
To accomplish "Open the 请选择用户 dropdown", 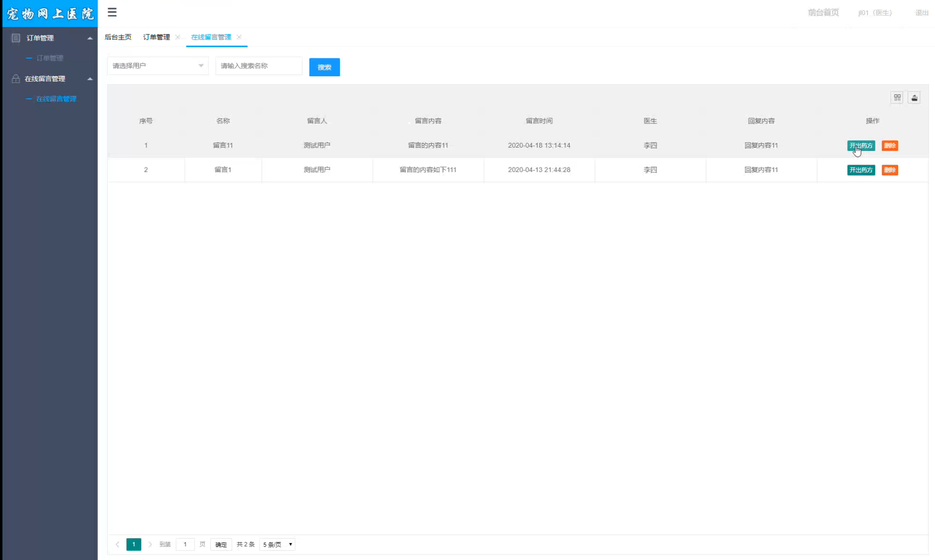I will (158, 66).
